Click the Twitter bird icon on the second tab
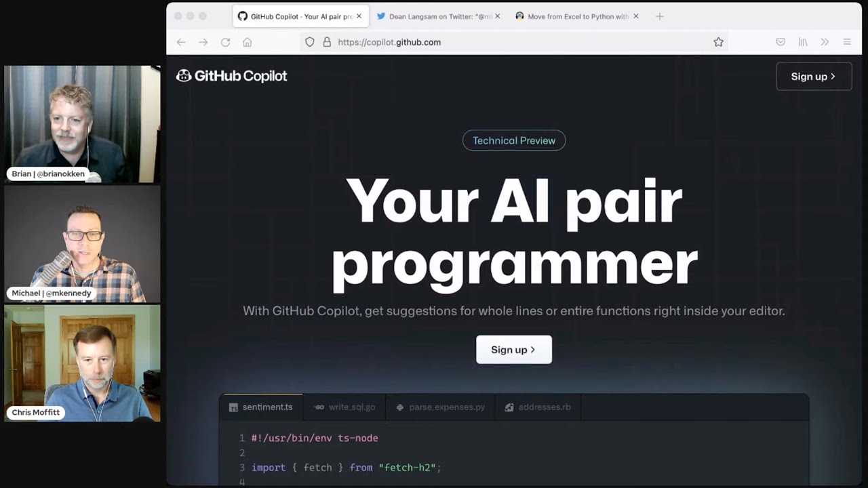This screenshot has width=868, height=488. click(380, 16)
